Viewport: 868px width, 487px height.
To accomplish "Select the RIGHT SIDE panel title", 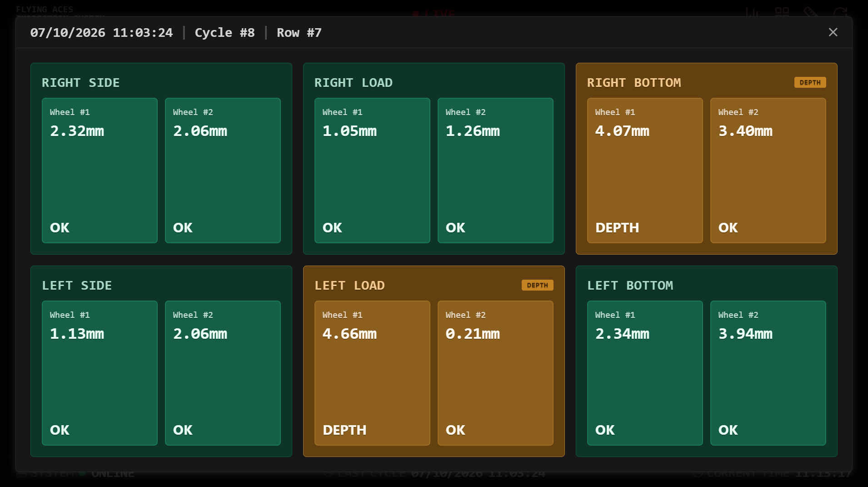I will [81, 83].
